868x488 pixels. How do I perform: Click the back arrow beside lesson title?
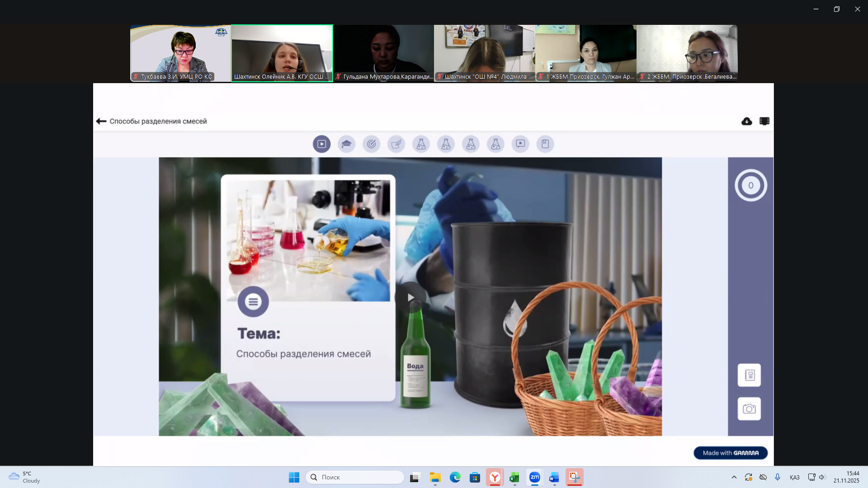click(x=101, y=121)
